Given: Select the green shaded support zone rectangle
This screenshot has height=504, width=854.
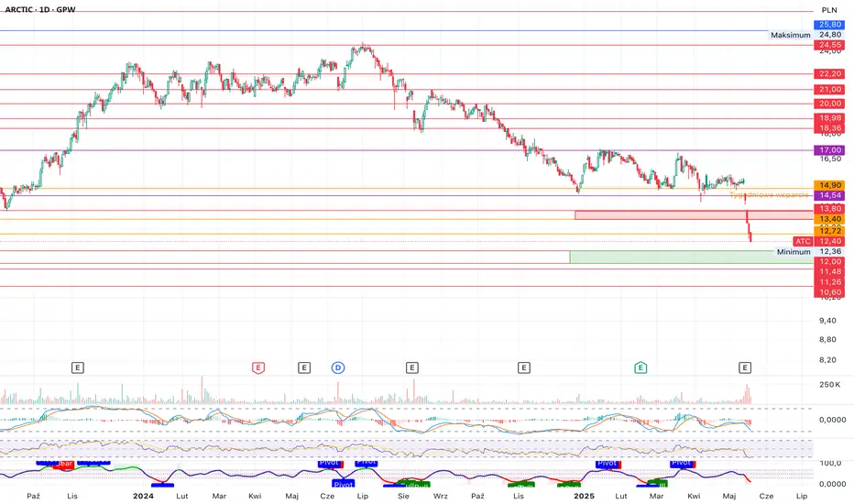Looking at the screenshot, I should pos(692,257).
